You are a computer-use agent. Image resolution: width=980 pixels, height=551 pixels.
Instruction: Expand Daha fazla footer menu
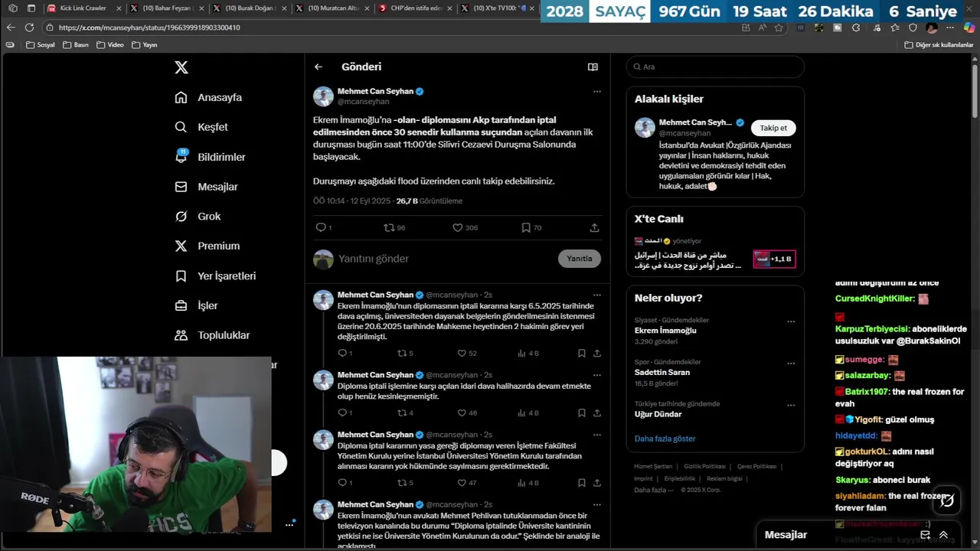point(654,490)
